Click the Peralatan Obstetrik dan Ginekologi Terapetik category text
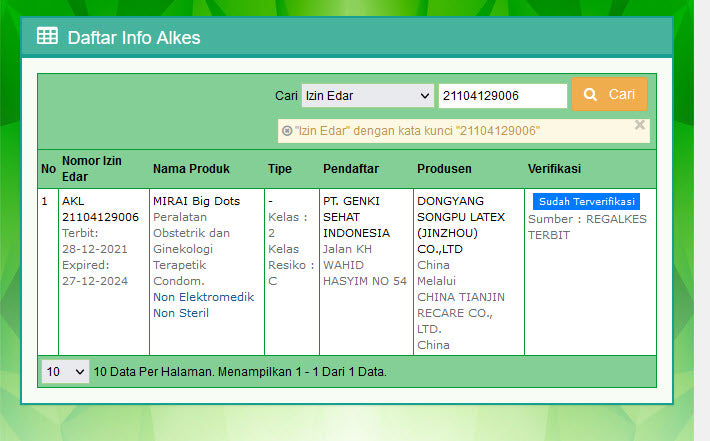 point(191,241)
